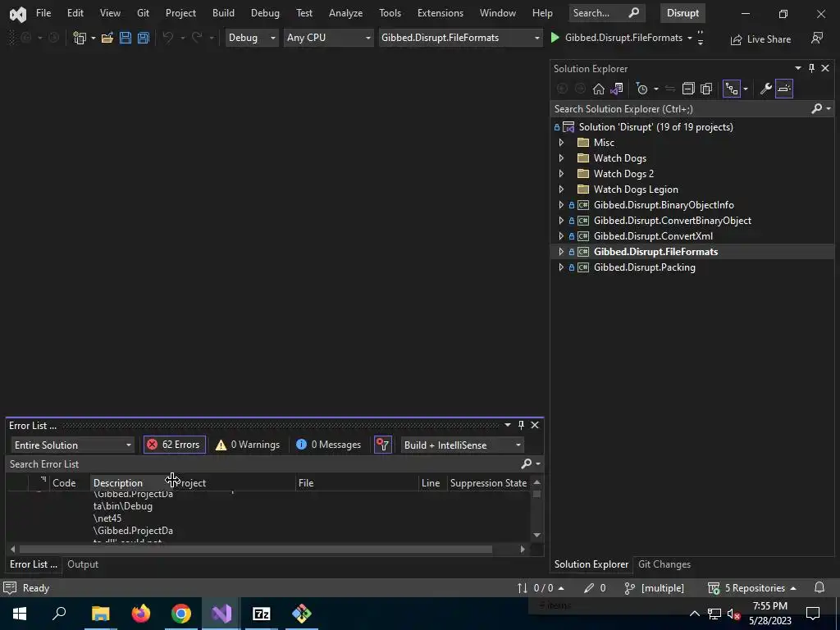
Task: Open the Live Share feature
Action: click(760, 39)
